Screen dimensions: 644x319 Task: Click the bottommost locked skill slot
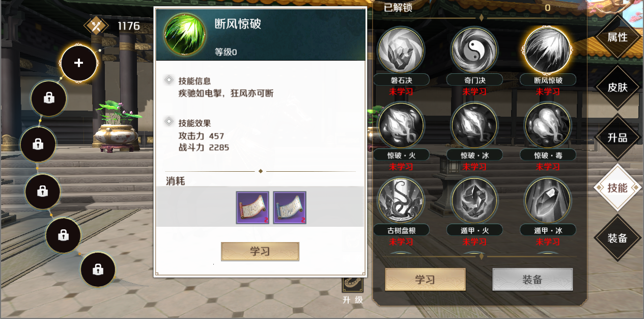(x=98, y=269)
